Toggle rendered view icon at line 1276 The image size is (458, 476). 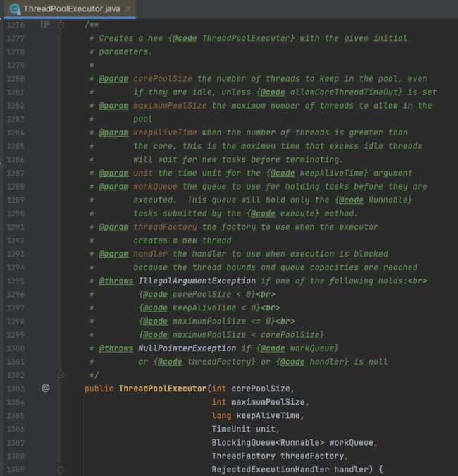[45, 25]
